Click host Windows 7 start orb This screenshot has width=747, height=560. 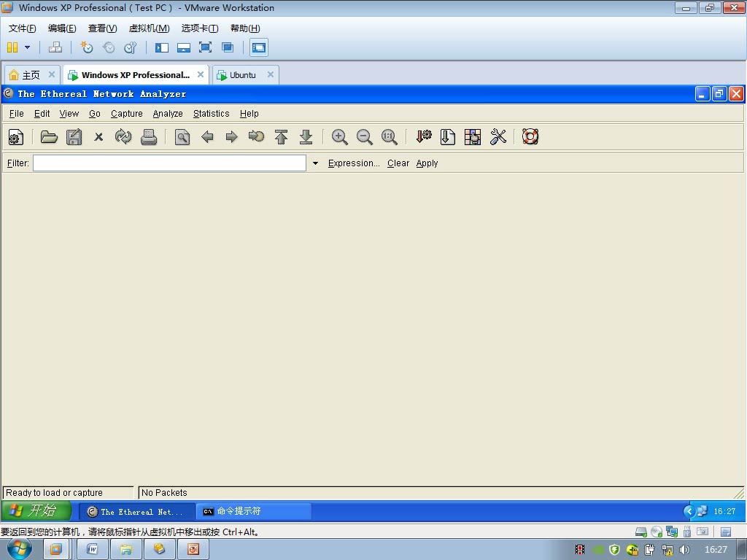pos(20,550)
